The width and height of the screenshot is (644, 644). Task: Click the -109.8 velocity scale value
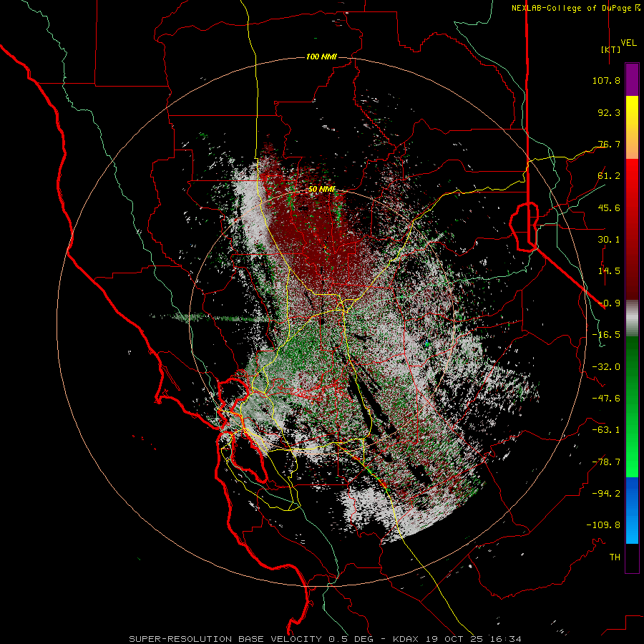coord(603,525)
